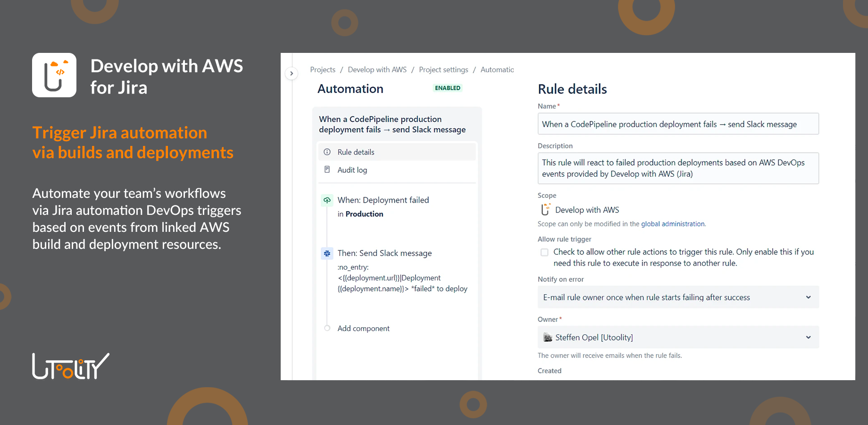Click the Rule details info icon
The image size is (868, 425).
(327, 152)
